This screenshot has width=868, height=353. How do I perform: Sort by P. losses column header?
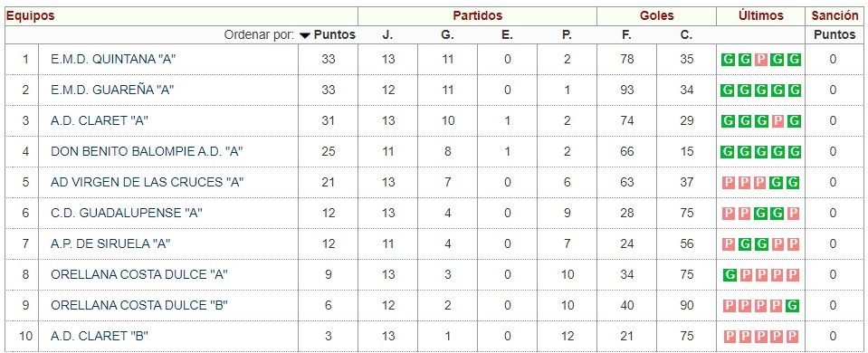567,35
